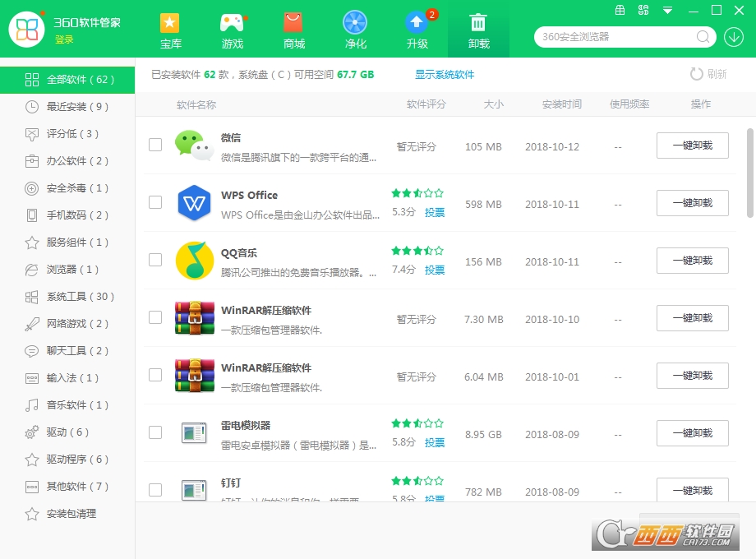Select 办公软件 (2) category
This screenshot has width=756, height=559.
point(67,160)
